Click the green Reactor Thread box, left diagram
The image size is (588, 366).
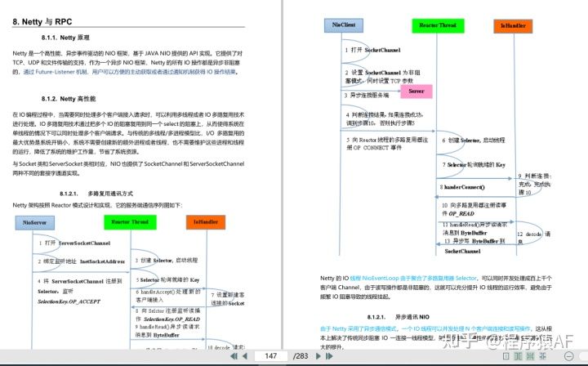130,222
